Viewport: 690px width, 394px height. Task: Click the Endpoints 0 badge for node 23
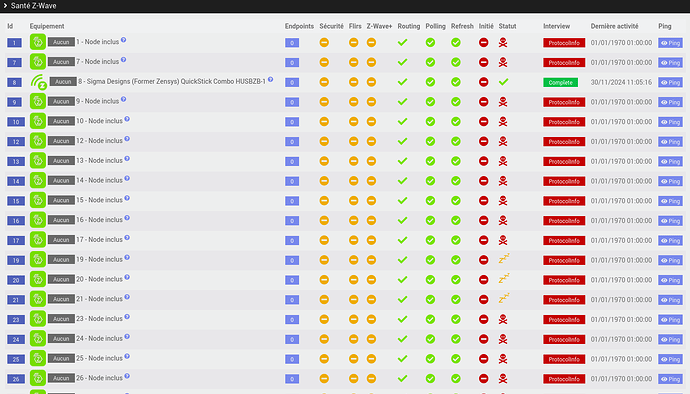point(292,320)
